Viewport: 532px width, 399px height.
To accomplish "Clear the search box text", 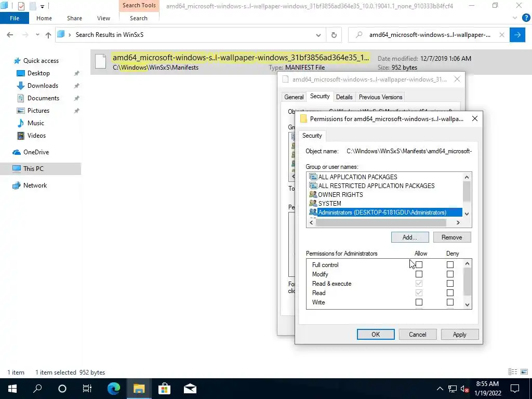I will point(502,35).
